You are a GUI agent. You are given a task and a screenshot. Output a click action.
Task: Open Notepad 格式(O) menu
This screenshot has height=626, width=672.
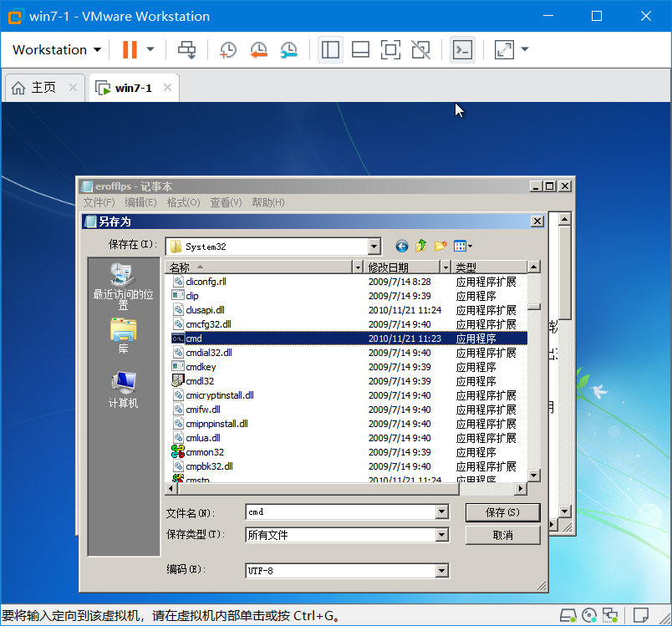click(183, 202)
